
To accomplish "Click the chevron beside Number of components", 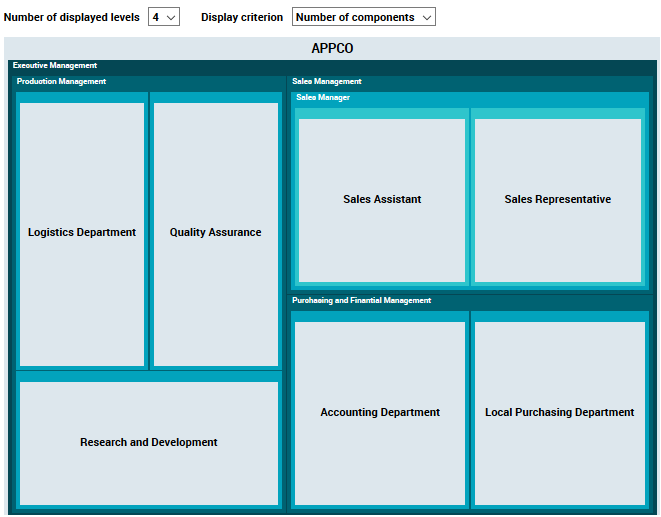I will pos(427,17).
